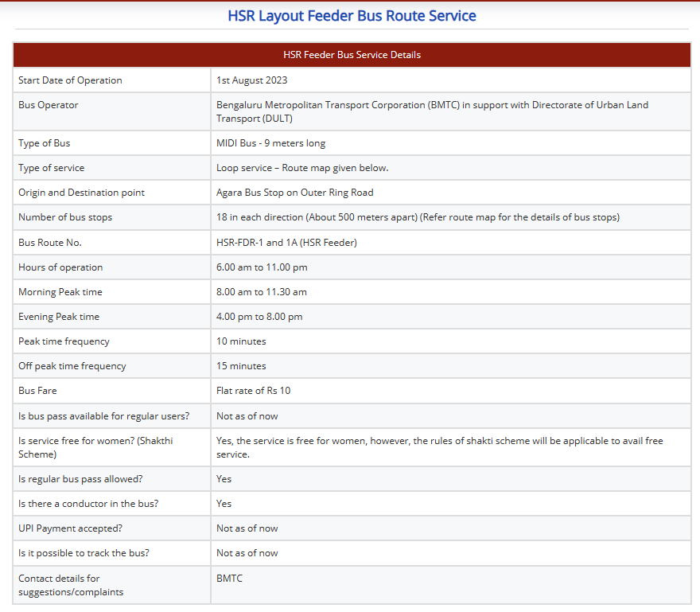Screen dimensions: 700x612
Task: Click the '18 in each direction' bus stops value
Action: coord(418,217)
